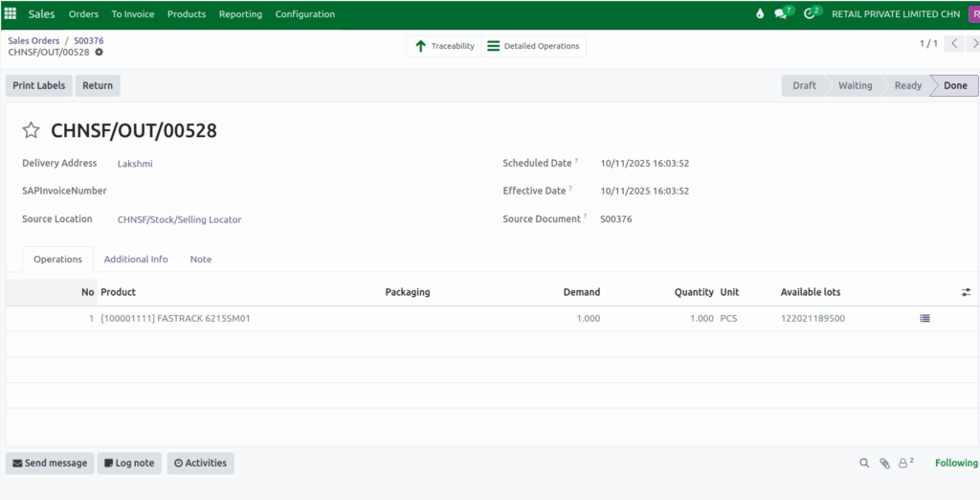980x500 pixels.
Task: Expand the Configuration menu
Action: point(304,14)
